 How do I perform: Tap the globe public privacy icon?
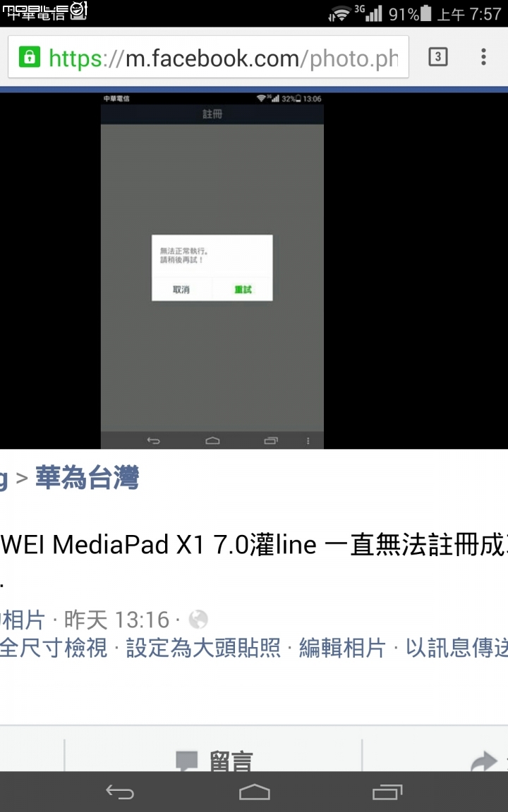coord(198,619)
